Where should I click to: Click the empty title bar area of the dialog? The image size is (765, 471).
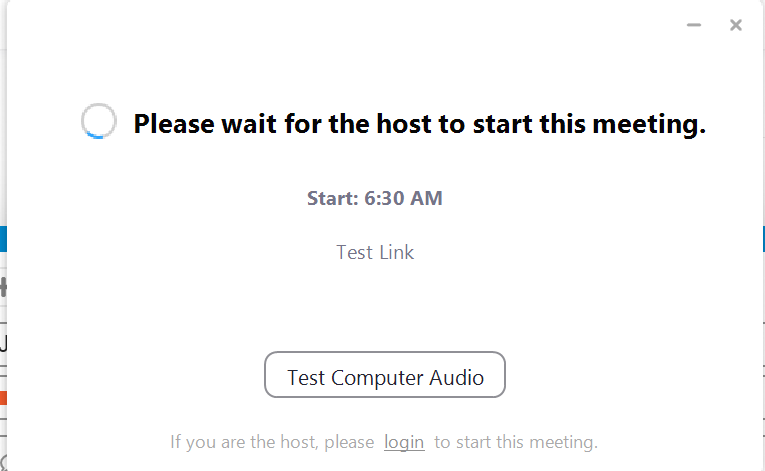coord(342,24)
